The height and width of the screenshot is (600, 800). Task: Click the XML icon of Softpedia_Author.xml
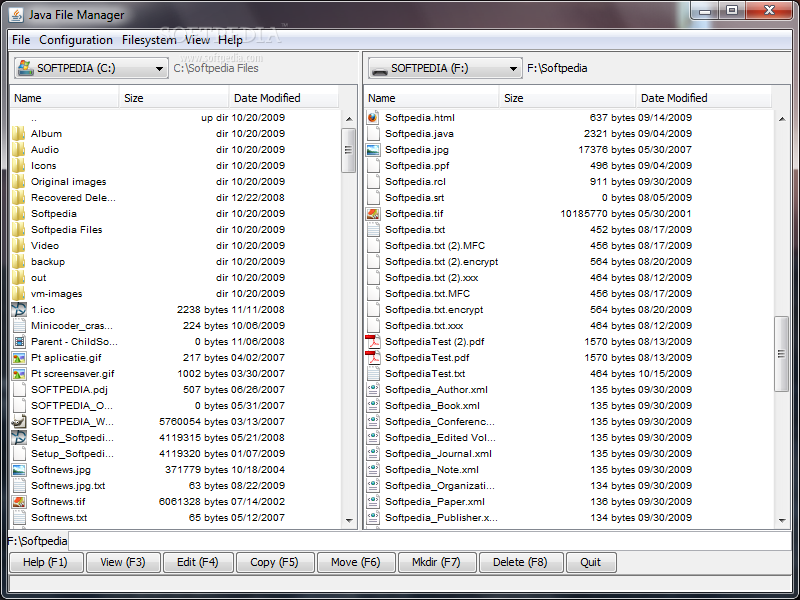373,390
